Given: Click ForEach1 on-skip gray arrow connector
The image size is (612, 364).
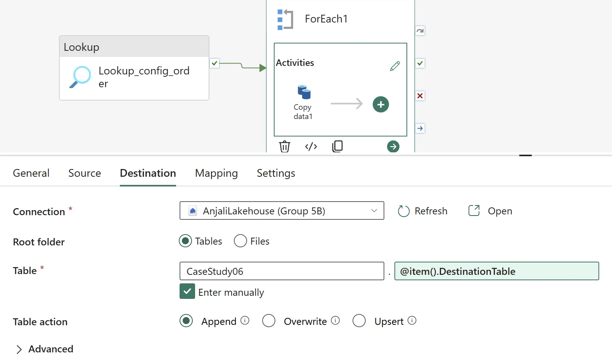Looking at the screenshot, I should pos(420,31).
